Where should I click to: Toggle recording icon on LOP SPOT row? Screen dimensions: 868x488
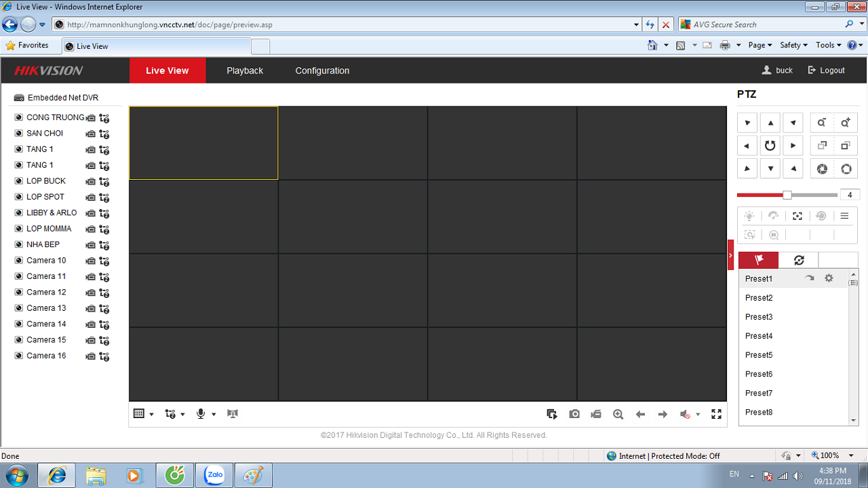(x=90, y=198)
